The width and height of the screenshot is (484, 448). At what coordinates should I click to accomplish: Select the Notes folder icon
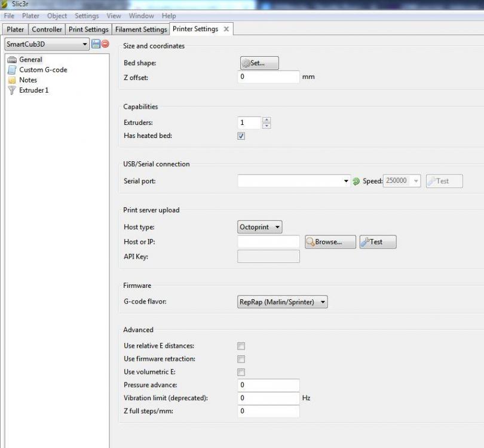pyautogui.click(x=12, y=80)
